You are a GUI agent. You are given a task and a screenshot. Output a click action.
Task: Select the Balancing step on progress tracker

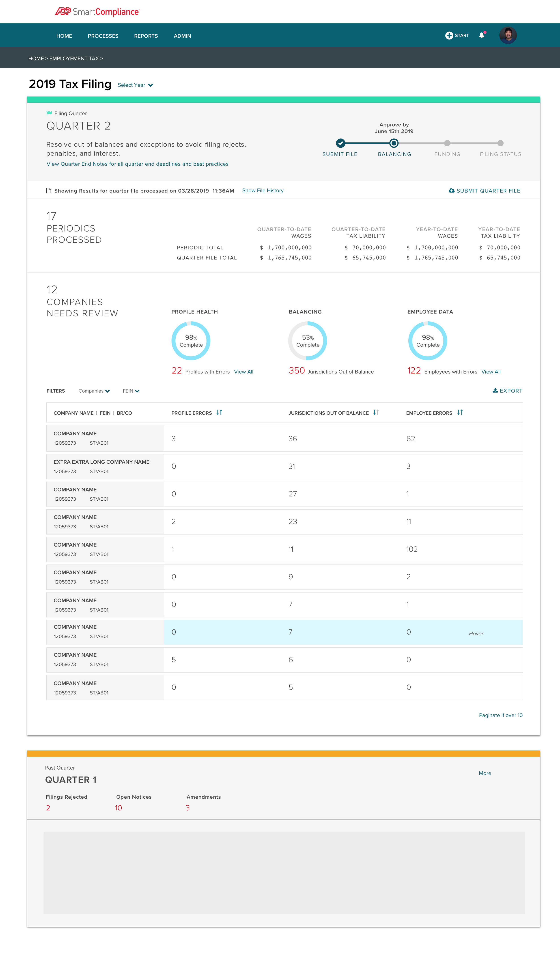(x=394, y=143)
